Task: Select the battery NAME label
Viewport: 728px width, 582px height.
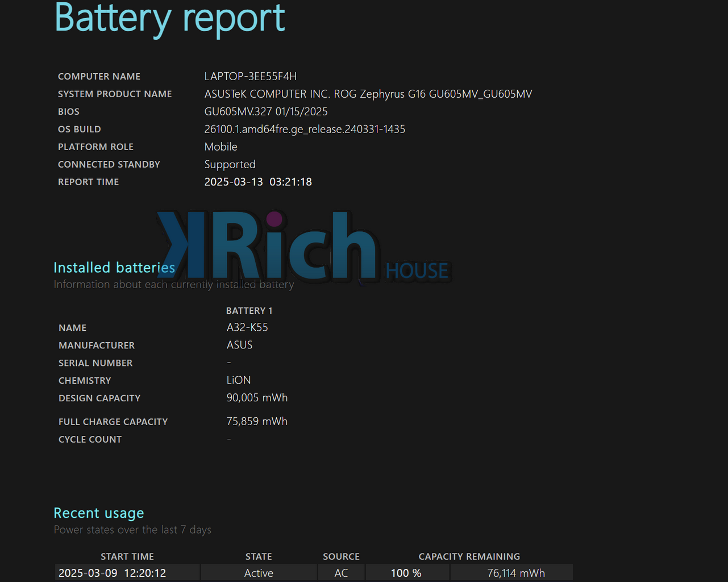Action: point(73,328)
